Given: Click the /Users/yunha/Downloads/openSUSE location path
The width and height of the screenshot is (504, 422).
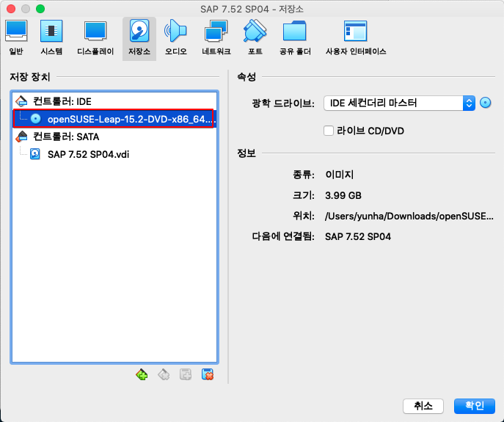Looking at the screenshot, I should pyautogui.click(x=409, y=217).
